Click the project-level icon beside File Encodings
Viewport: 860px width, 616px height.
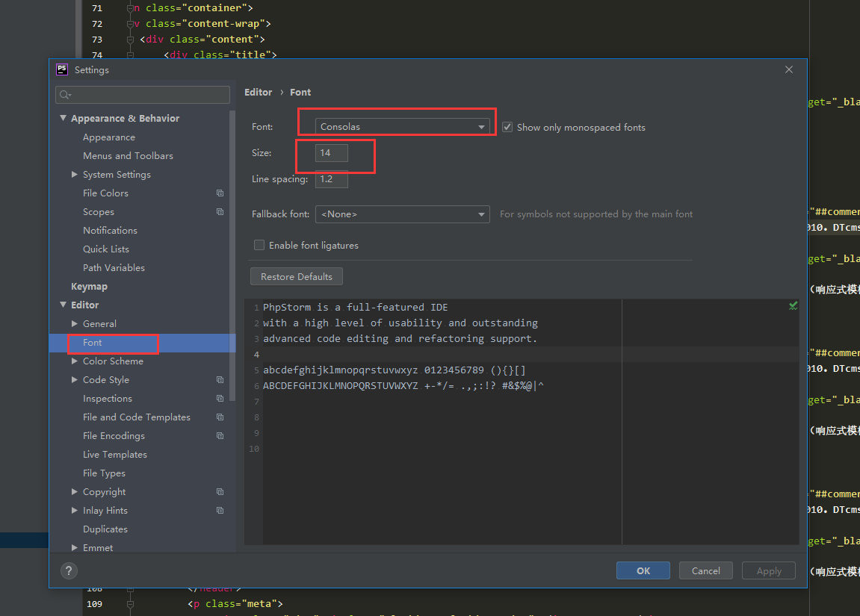[220, 436]
